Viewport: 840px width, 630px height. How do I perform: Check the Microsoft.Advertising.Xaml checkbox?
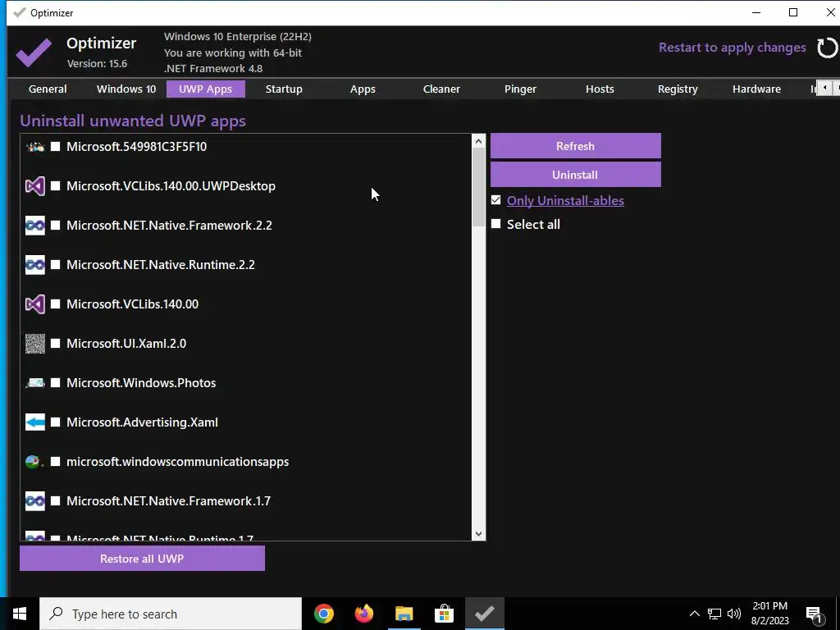coord(55,422)
